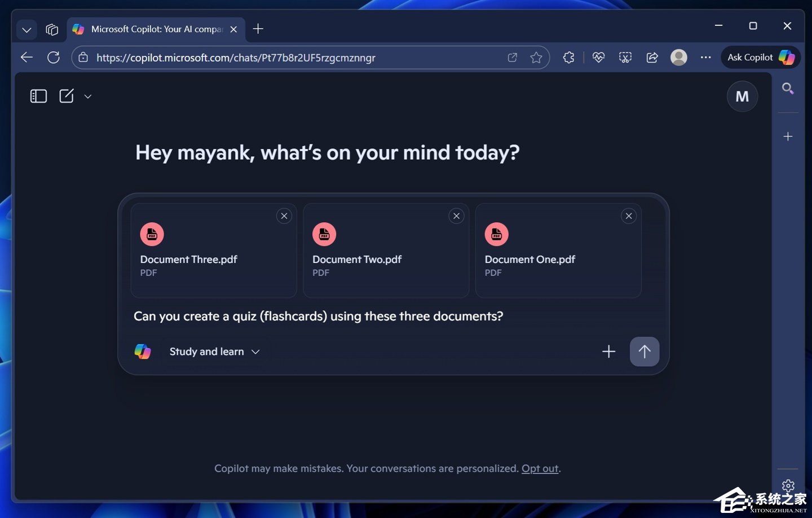Remove Document One.pdf attachment

(629, 216)
